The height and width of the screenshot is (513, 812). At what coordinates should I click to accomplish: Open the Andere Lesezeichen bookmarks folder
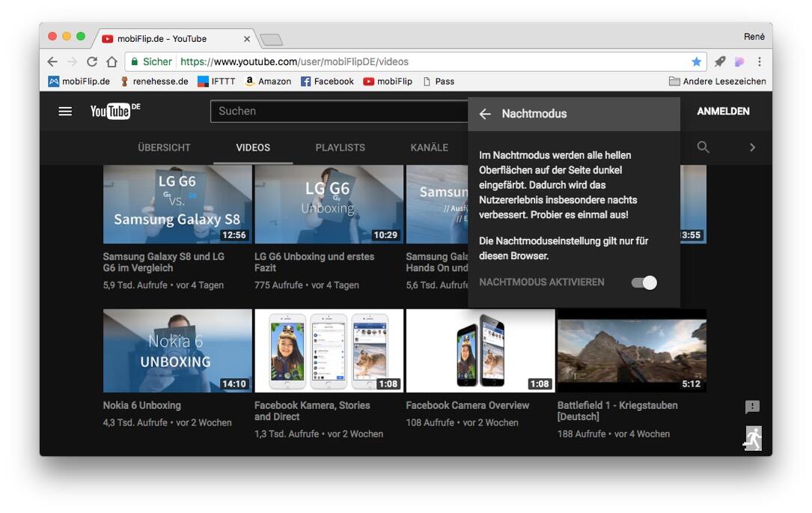[717, 82]
